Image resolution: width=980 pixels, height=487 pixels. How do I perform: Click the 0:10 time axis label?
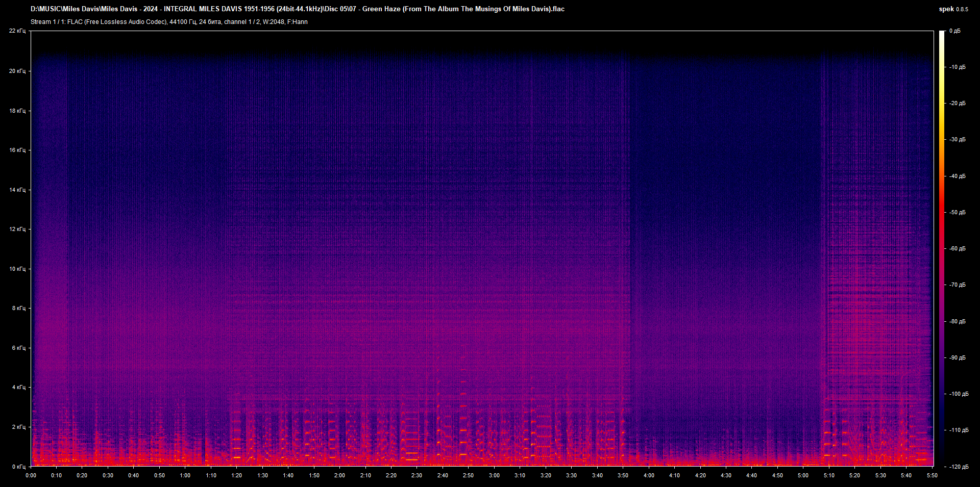coord(57,475)
